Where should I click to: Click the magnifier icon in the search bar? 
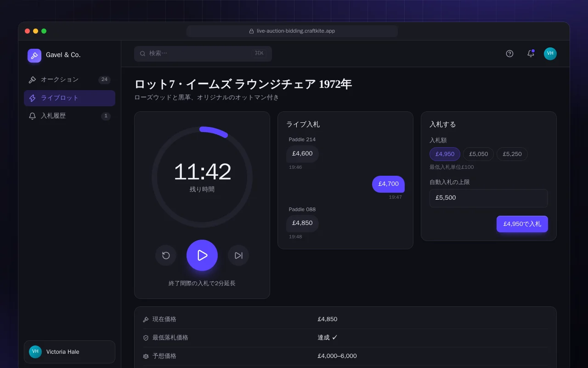143,53
